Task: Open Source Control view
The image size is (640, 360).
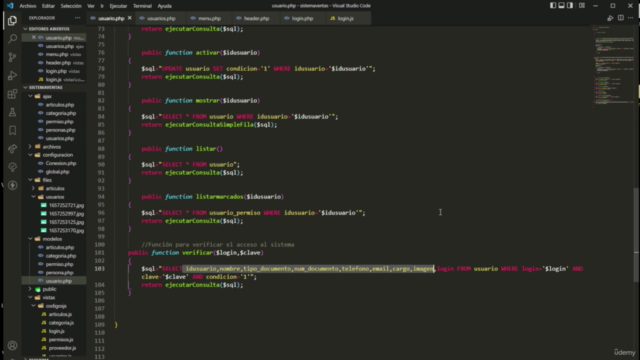Action: (x=12, y=57)
